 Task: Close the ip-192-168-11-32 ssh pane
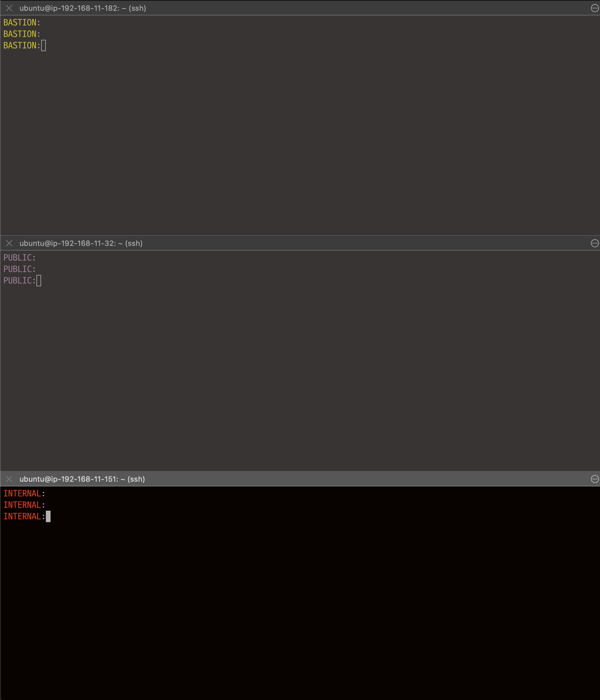click(9, 243)
